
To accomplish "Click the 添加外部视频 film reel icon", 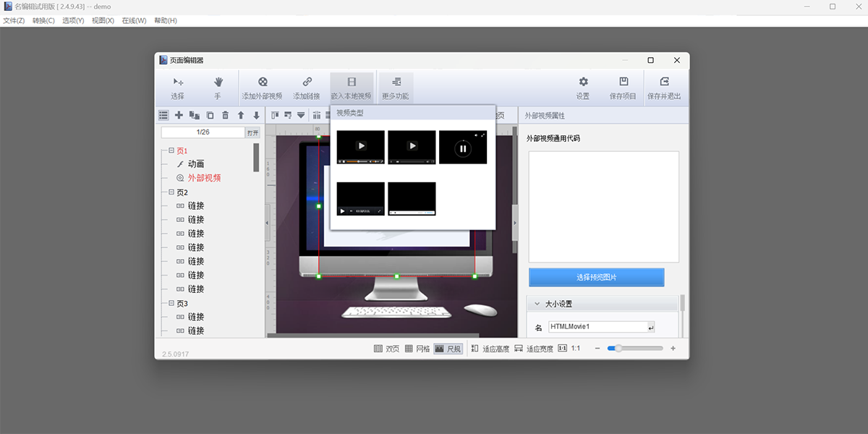I will (263, 82).
